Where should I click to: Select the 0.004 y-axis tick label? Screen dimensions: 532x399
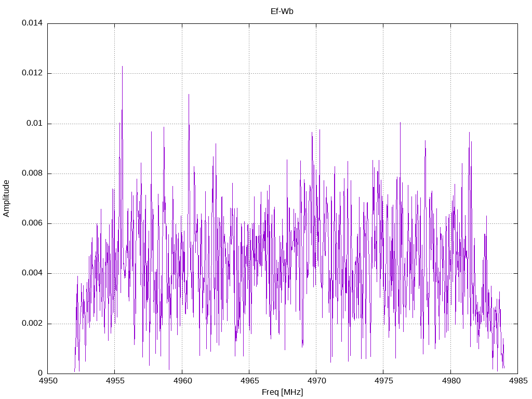[32, 273]
